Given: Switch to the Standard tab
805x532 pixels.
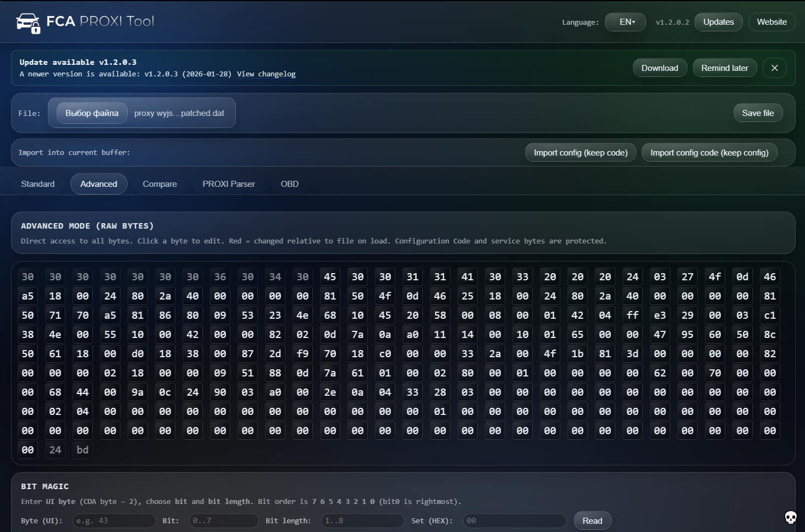Looking at the screenshot, I should pyautogui.click(x=37, y=184).
